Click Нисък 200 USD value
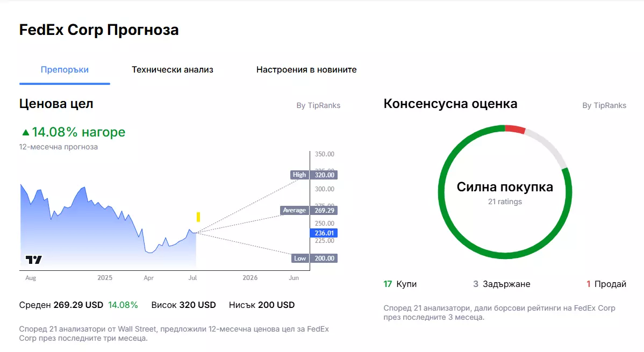 point(262,305)
